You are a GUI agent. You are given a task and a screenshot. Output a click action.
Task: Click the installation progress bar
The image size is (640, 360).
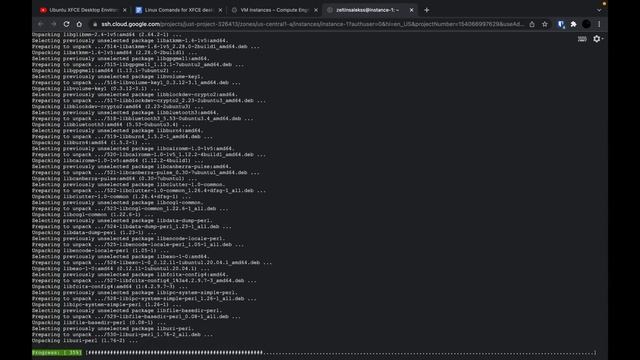[x=341, y=353]
